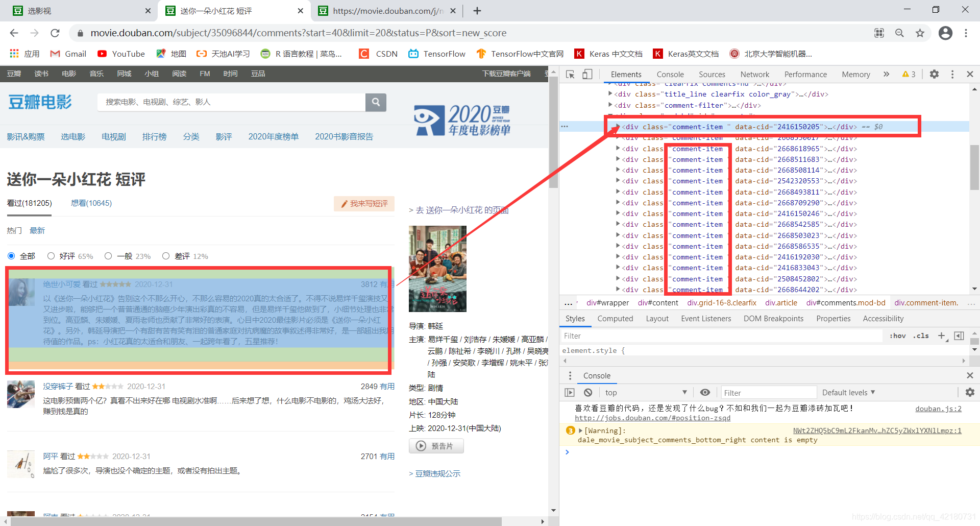The height and width of the screenshot is (526, 980).
Task: Switch to the Console DevTools tab
Action: pyautogui.click(x=670, y=74)
